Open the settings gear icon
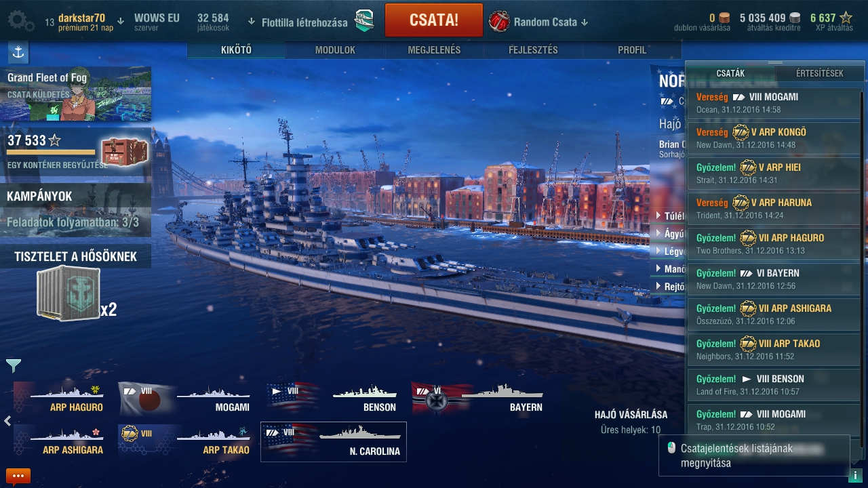This screenshot has height=488, width=868. click(21, 21)
